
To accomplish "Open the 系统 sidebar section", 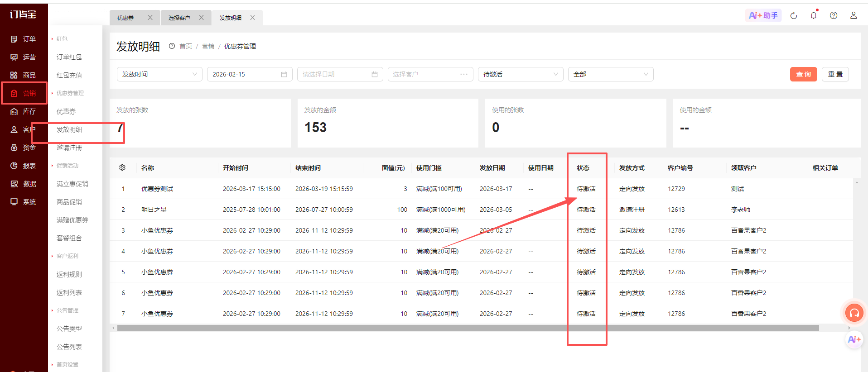I will click(24, 202).
